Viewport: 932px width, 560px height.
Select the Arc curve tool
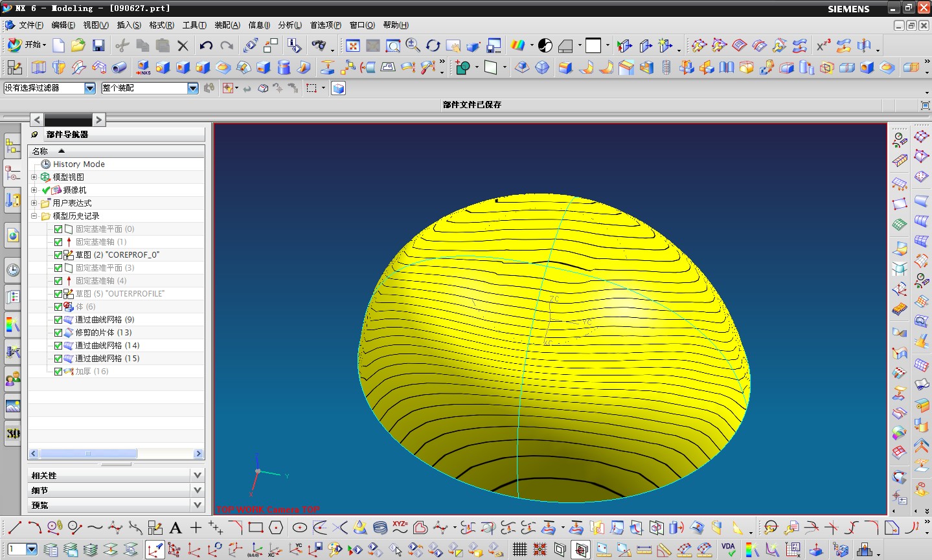[x=34, y=528]
